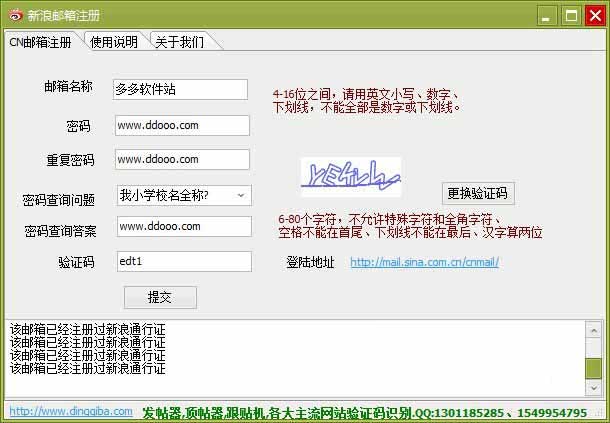Click the green 发帖器,顶帖器 advertisement text
Screen dimensions: 610x423
[x=365, y=412]
